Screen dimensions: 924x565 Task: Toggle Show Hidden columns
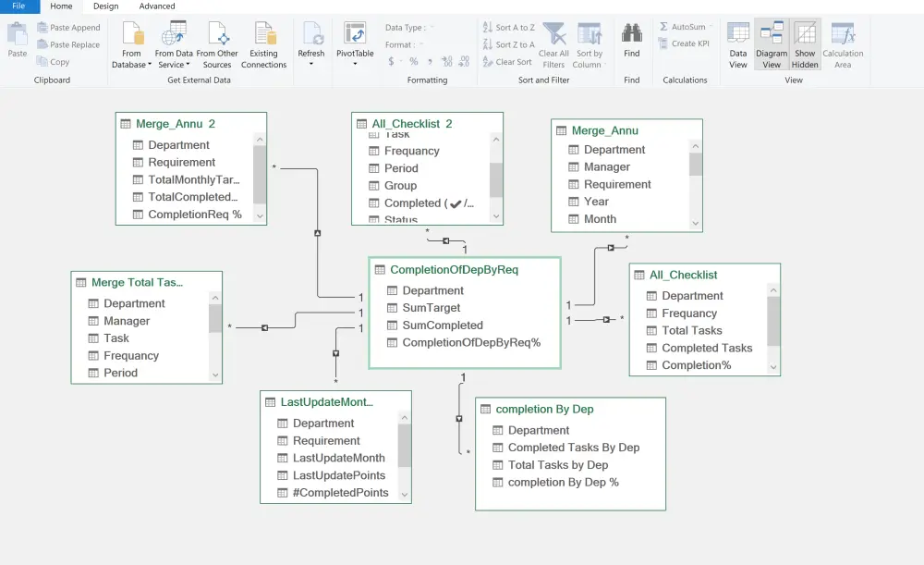pos(805,43)
